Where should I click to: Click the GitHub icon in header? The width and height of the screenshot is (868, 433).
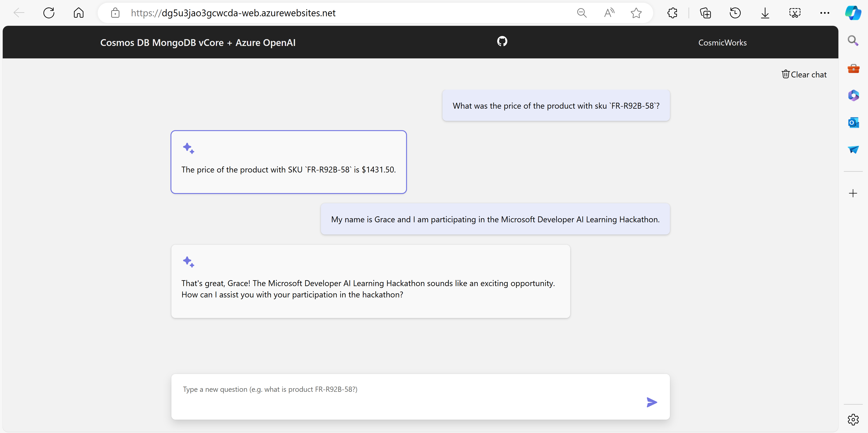click(x=502, y=41)
